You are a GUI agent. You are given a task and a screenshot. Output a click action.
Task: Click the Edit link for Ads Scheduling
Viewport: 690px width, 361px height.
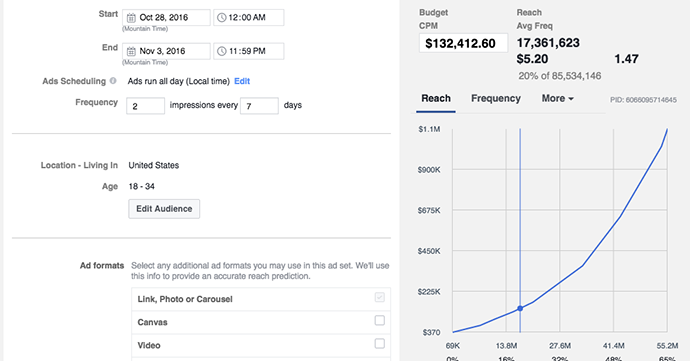coord(242,81)
